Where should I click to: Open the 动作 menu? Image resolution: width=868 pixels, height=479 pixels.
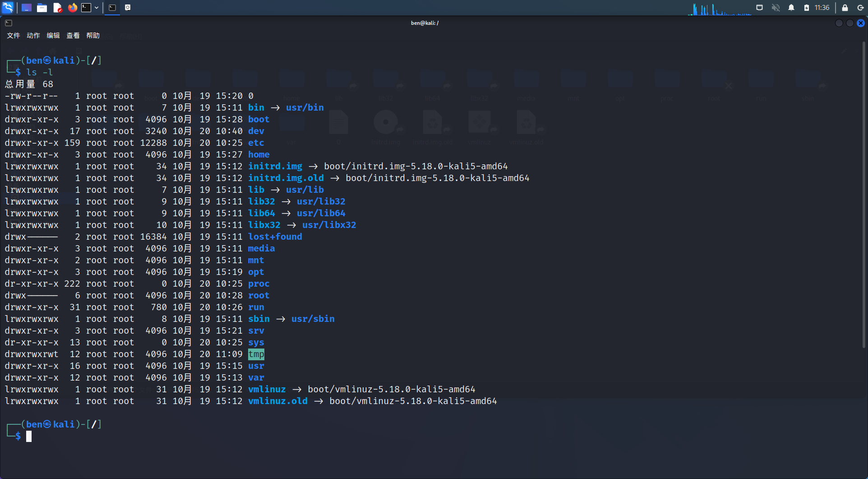tap(33, 35)
